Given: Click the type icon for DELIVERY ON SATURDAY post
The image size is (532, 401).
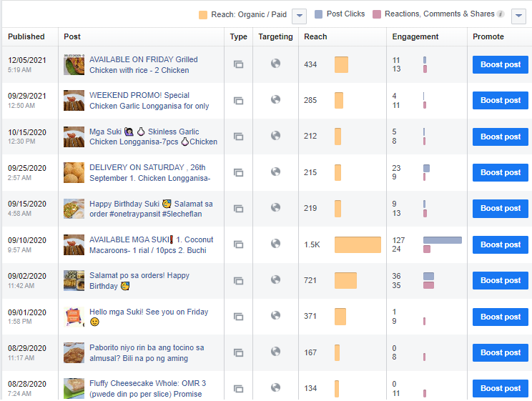Looking at the screenshot, I should [238, 172].
